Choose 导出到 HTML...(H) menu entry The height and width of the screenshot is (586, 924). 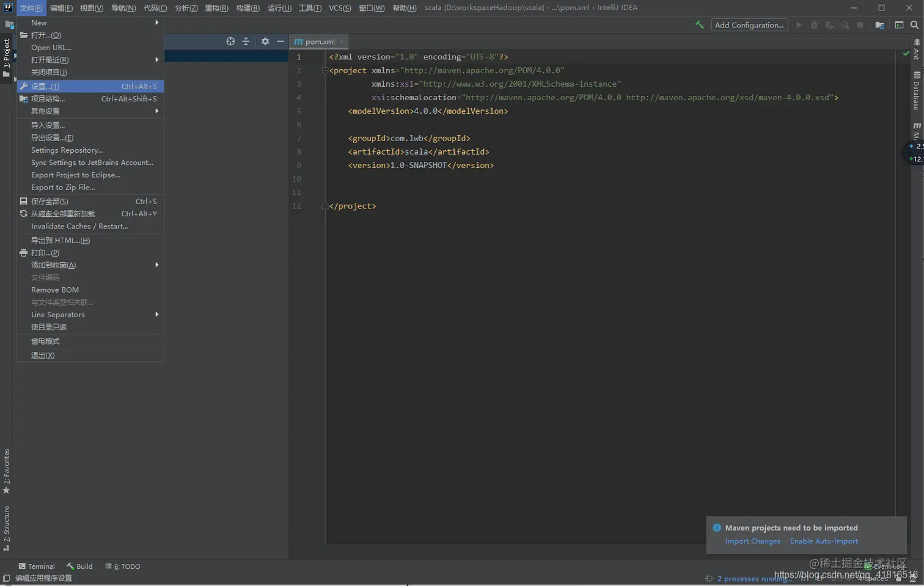(x=90, y=241)
